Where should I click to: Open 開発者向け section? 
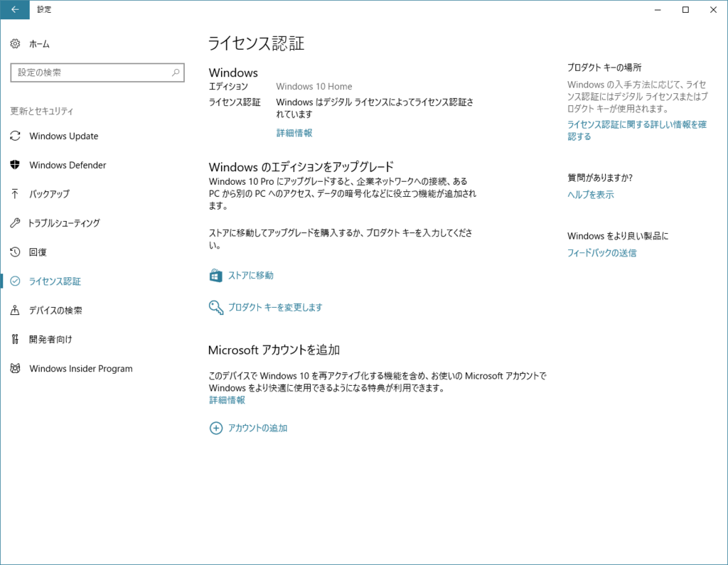(50, 340)
